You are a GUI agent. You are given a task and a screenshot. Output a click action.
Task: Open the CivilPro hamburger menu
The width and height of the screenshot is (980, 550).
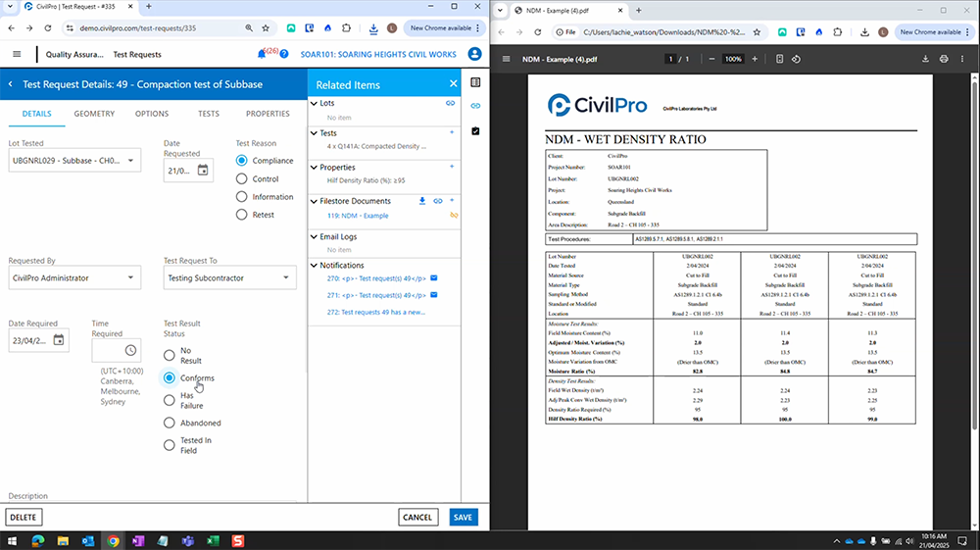(17, 54)
